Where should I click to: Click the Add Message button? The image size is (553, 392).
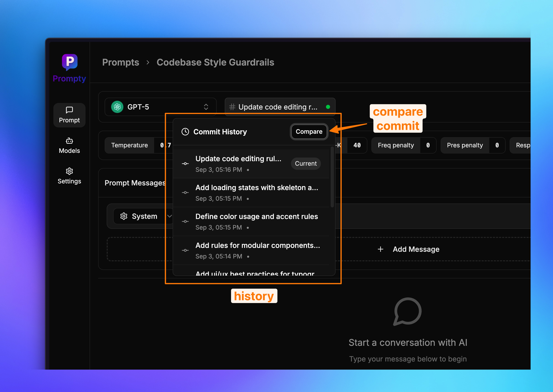(x=416, y=249)
